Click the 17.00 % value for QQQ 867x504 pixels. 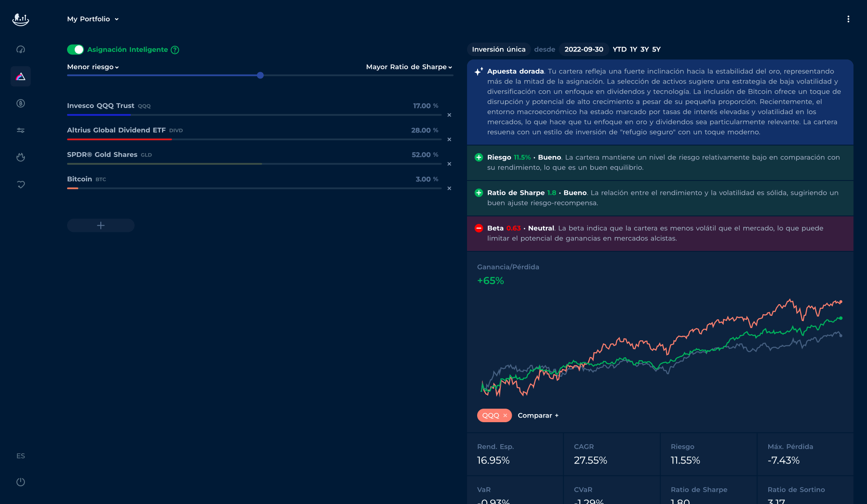(425, 106)
